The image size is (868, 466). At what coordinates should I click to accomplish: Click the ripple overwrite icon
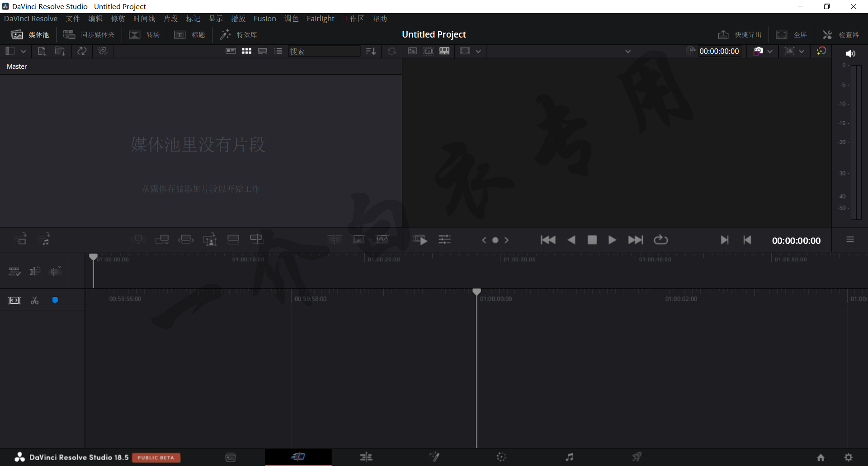pos(186,239)
